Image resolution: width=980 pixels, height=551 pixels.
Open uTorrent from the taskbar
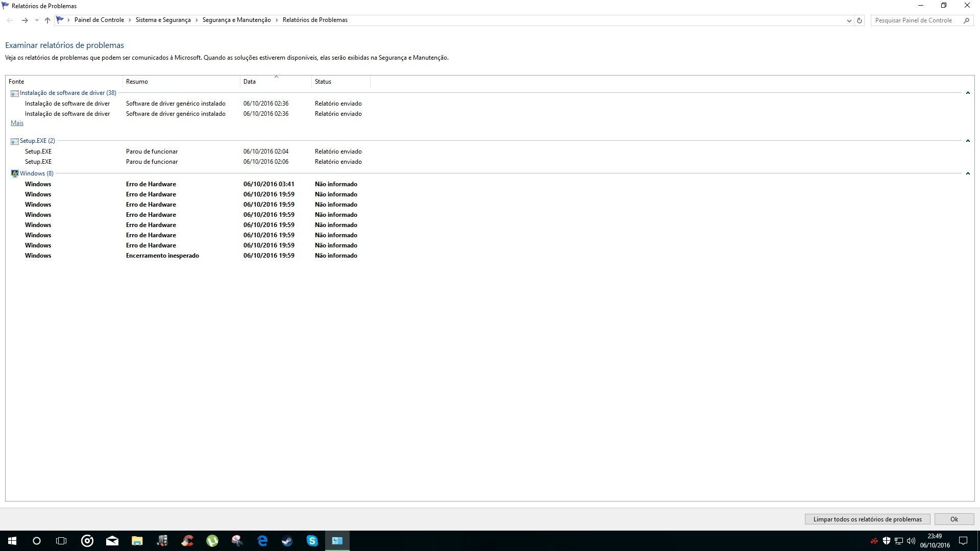[x=212, y=541]
